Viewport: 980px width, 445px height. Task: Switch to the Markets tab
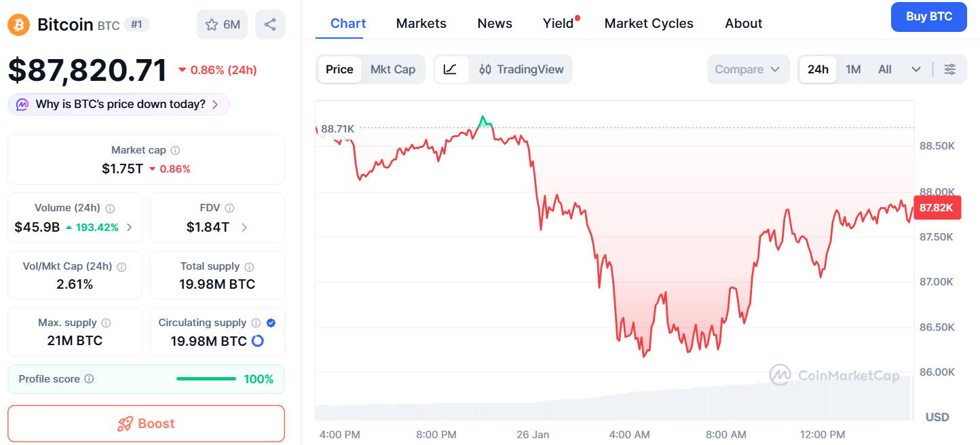(x=421, y=23)
